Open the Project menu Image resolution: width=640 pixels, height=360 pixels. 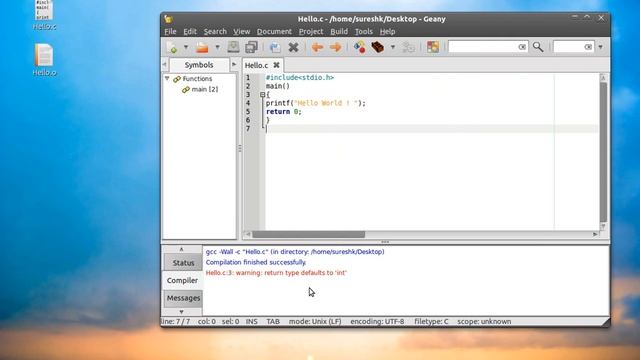(x=311, y=31)
